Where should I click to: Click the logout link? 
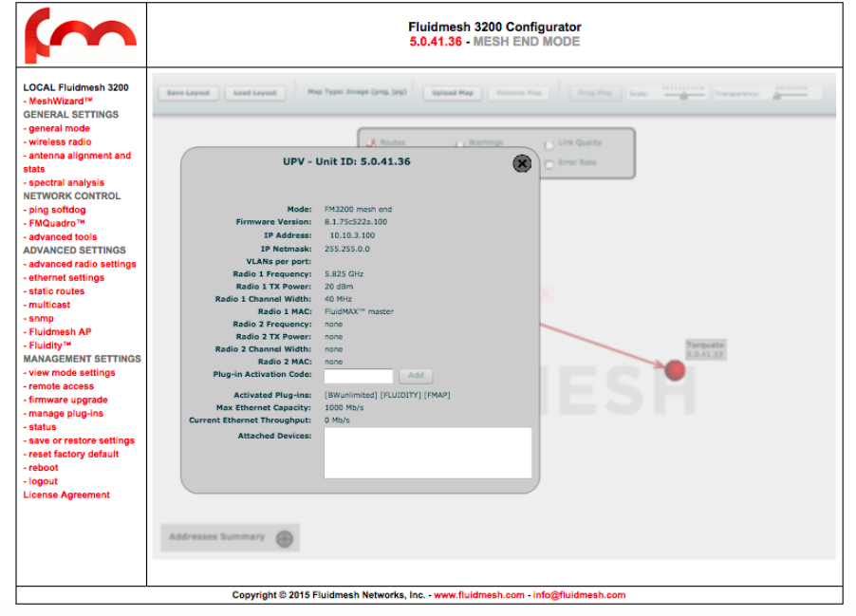pyautogui.click(x=41, y=481)
